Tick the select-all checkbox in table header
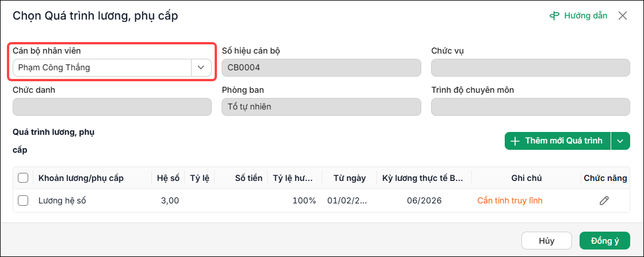This screenshot has height=257, width=644. point(23,178)
